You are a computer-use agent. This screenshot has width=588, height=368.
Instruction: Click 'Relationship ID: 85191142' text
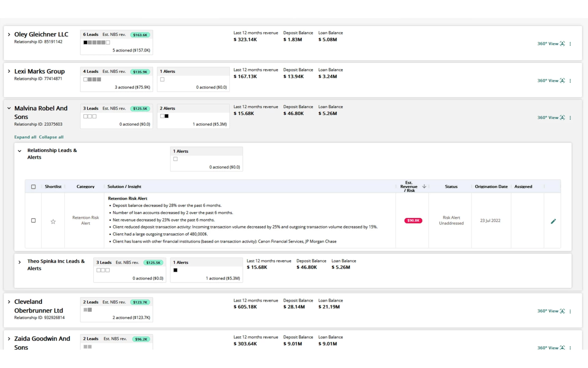click(x=38, y=42)
